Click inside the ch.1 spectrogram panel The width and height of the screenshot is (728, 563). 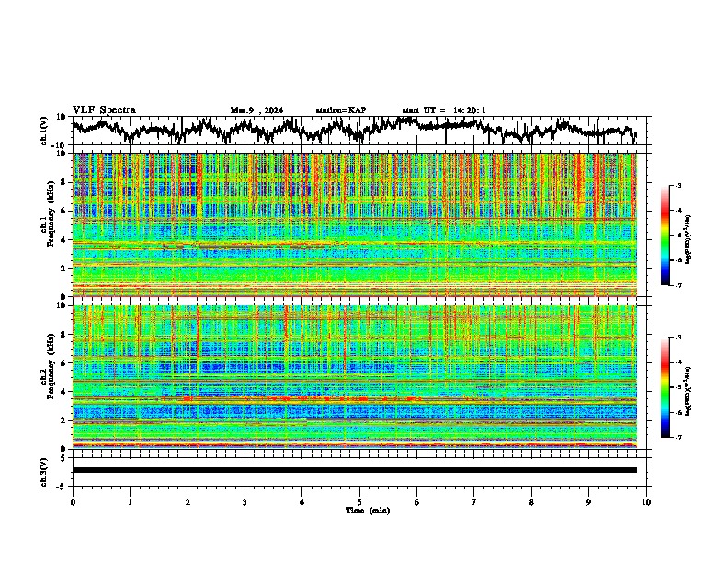pos(355,224)
